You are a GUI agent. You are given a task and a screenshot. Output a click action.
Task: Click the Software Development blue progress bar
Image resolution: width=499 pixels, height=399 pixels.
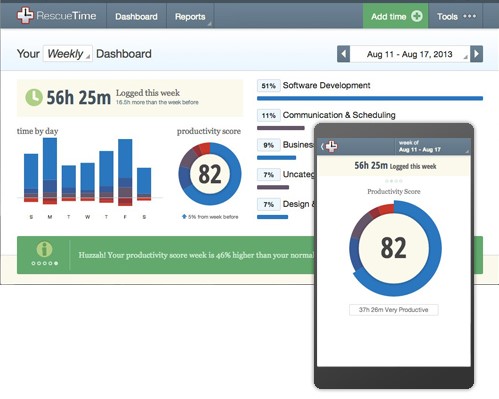pos(370,98)
